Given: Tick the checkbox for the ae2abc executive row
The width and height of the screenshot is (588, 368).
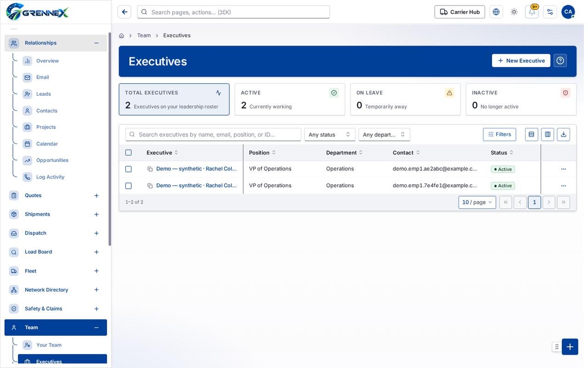Looking at the screenshot, I should (129, 169).
